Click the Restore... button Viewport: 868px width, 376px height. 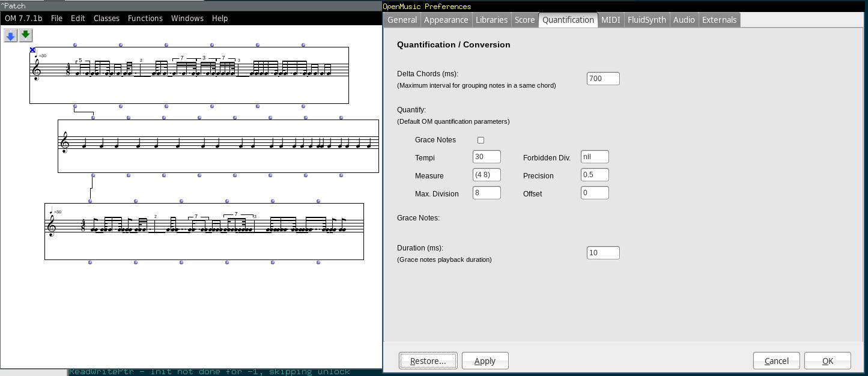point(428,361)
